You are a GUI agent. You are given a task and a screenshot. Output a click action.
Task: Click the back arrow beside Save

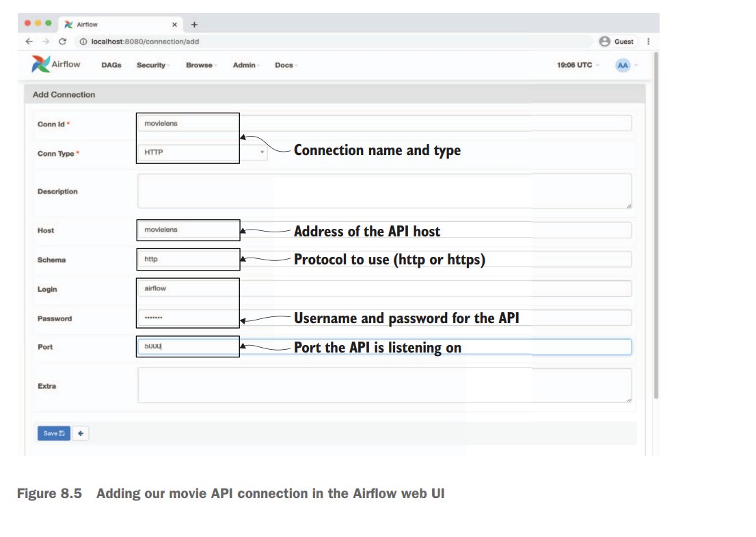click(x=81, y=433)
